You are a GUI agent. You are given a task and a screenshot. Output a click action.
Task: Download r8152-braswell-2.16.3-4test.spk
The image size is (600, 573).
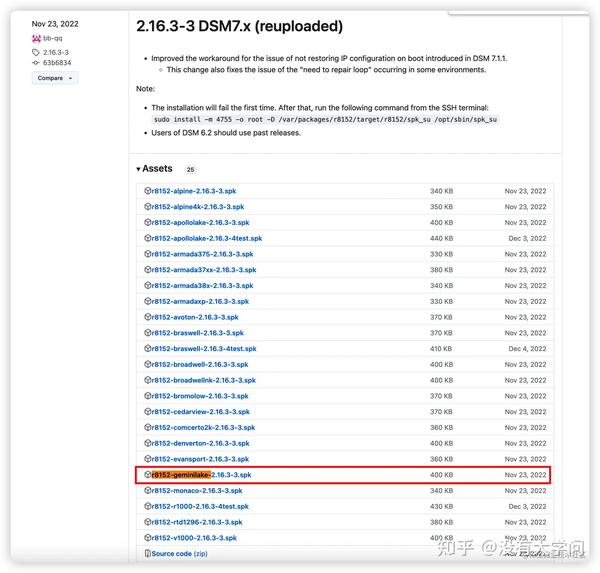[204, 349]
